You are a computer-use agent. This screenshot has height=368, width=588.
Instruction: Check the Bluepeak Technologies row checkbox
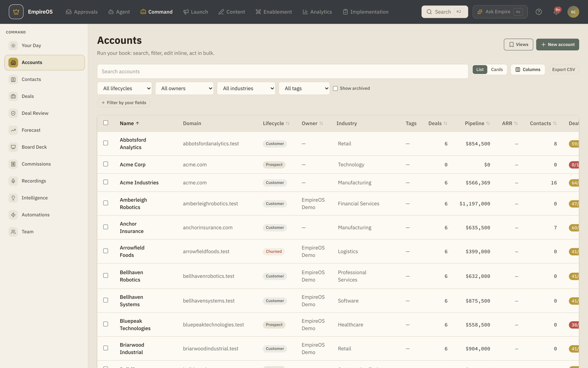tap(106, 324)
